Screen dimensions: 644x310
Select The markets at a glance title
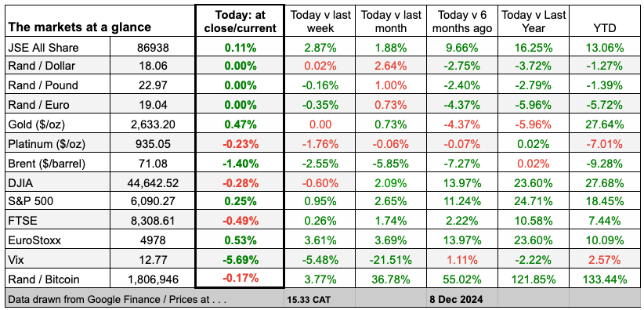(79, 27)
